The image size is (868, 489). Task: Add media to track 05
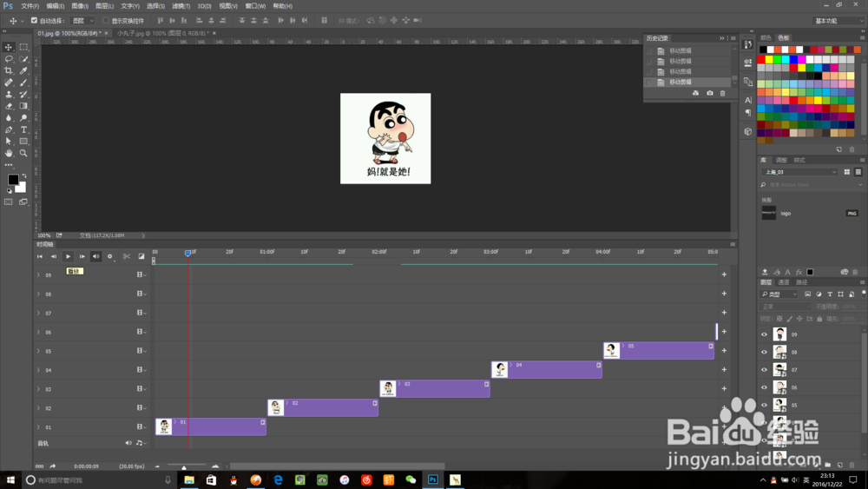pos(724,350)
